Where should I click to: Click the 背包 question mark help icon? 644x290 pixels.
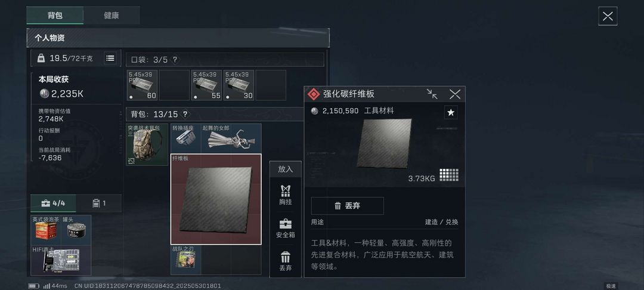click(185, 114)
